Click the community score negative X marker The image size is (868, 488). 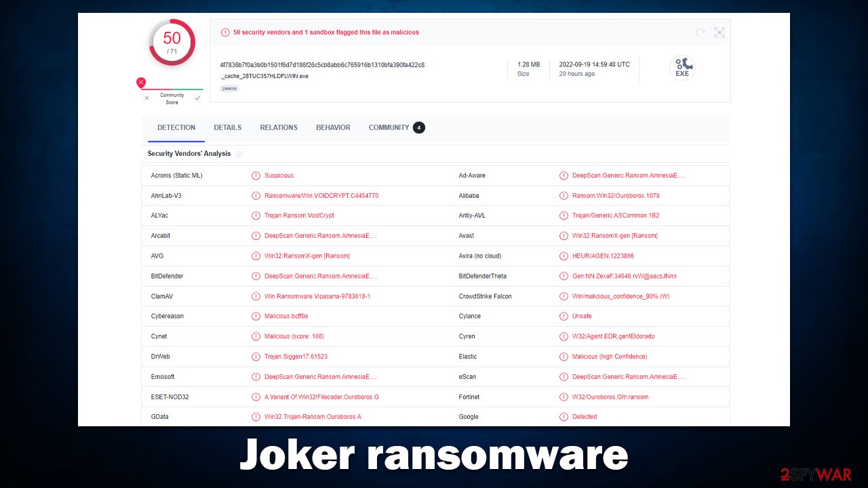141,82
